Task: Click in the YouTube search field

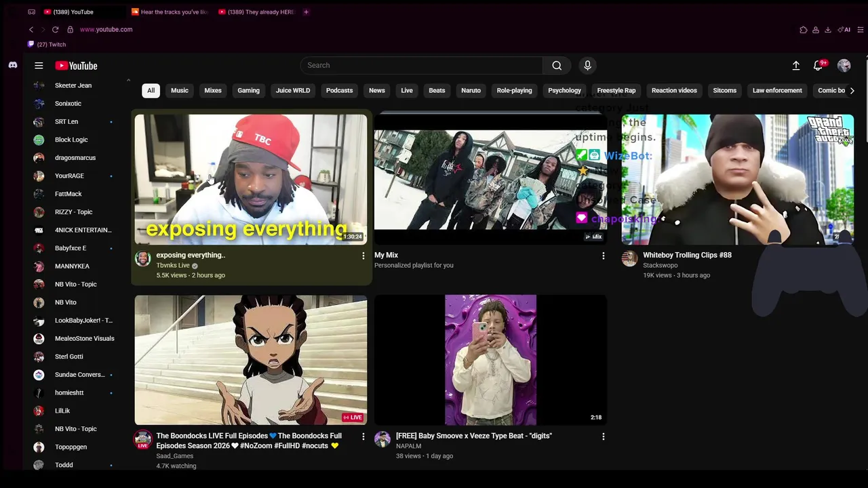Action: [x=421, y=65]
